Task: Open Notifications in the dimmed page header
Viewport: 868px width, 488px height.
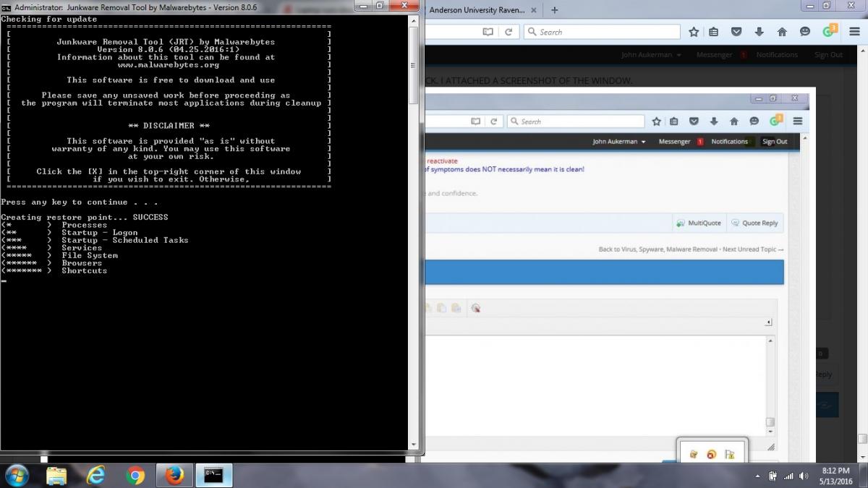Action: [x=777, y=55]
